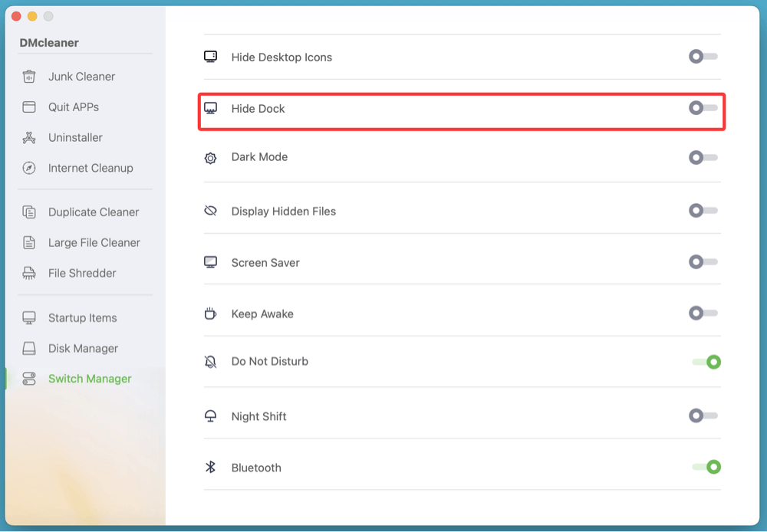Click the File Shredder icon
The width and height of the screenshot is (767, 532).
29,274
